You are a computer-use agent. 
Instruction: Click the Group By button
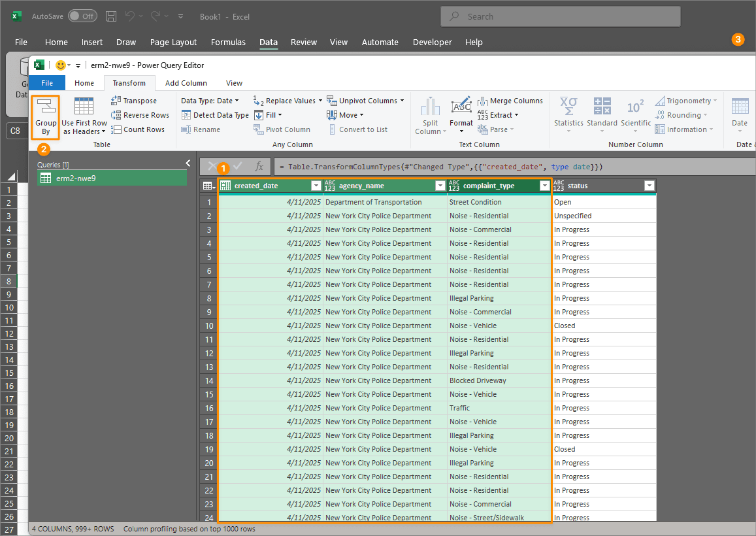click(x=46, y=117)
